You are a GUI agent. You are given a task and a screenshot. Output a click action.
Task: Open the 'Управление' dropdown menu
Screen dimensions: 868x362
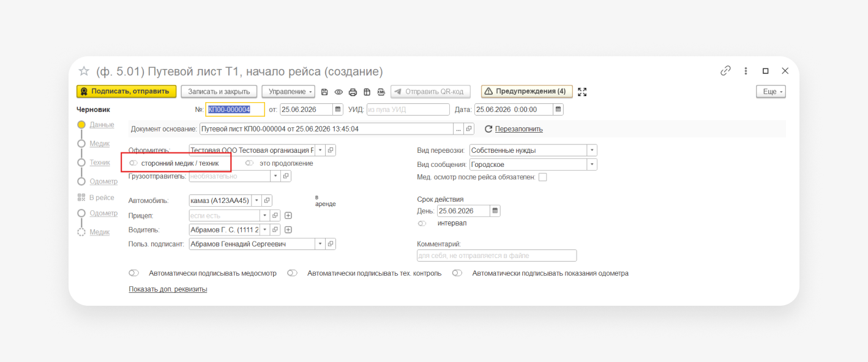point(288,92)
